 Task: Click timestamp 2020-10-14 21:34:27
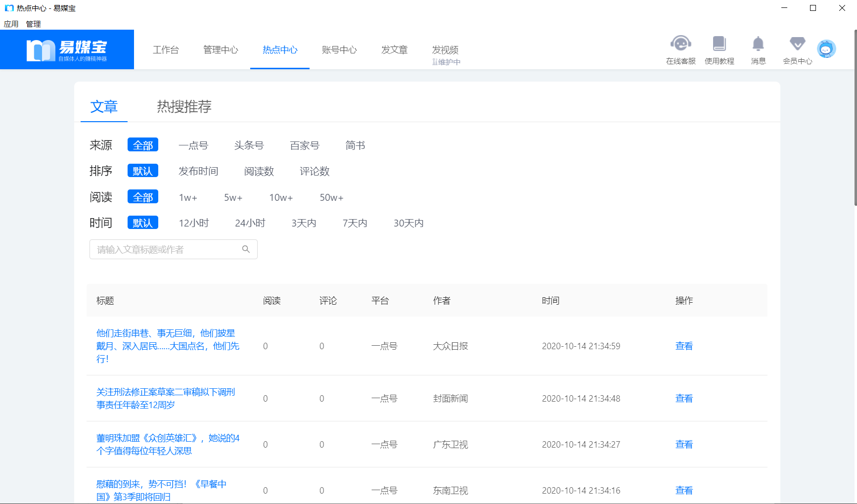click(581, 444)
